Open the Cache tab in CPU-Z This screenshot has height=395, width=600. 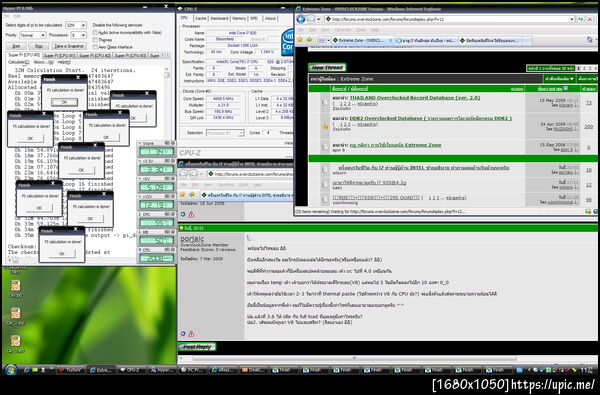click(x=201, y=18)
